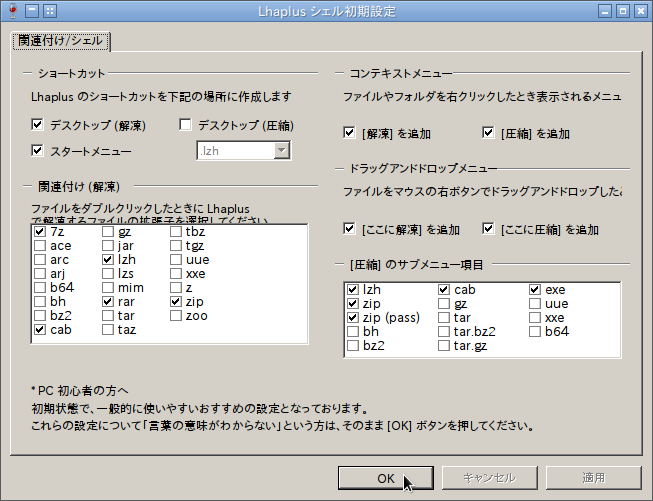Uncheck zip in the association list
653x501 pixels.
tap(176, 302)
